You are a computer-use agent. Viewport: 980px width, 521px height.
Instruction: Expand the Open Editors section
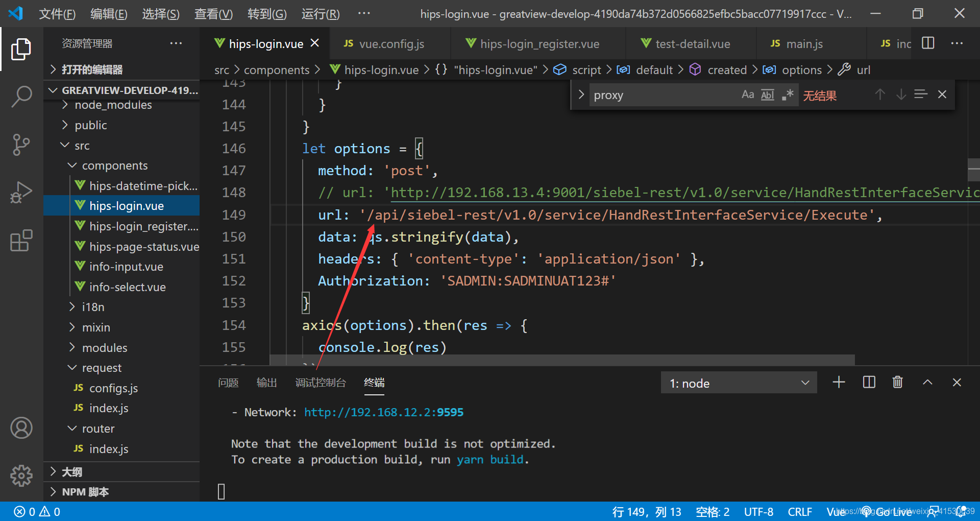pyautogui.click(x=121, y=69)
